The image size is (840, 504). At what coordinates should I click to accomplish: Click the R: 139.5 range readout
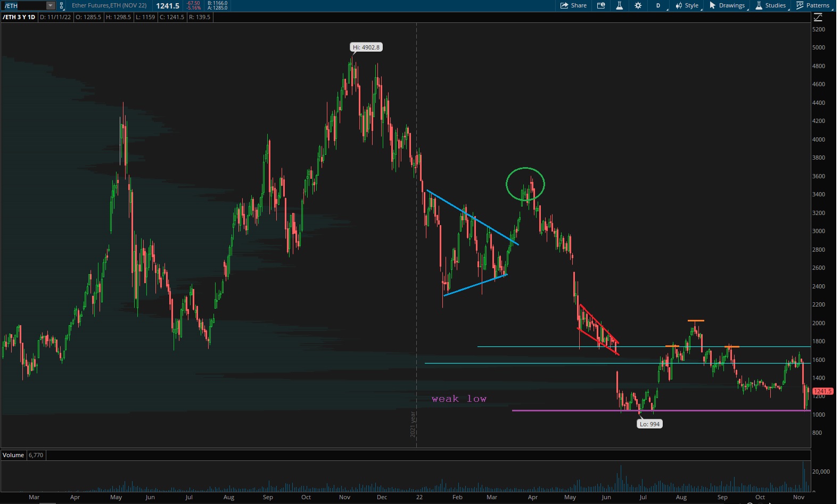click(x=200, y=17)
